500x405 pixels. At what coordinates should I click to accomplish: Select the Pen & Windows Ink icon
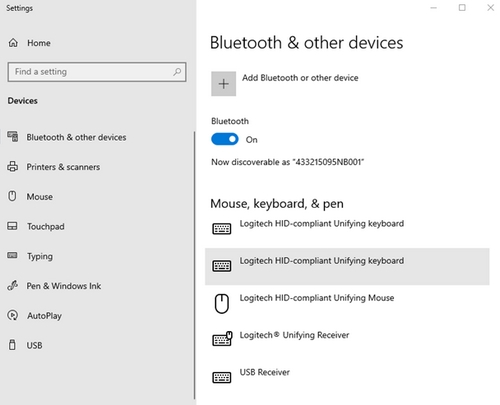pos(13,286)
